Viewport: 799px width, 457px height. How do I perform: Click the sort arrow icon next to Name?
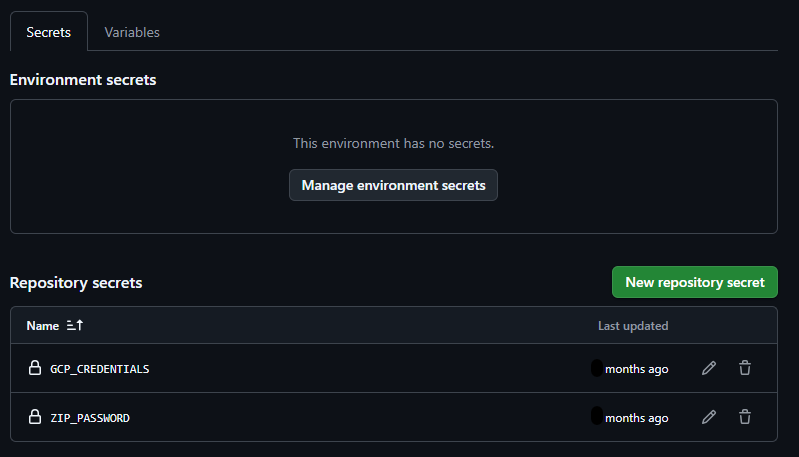pyautogui.click(x=73, y=326)
